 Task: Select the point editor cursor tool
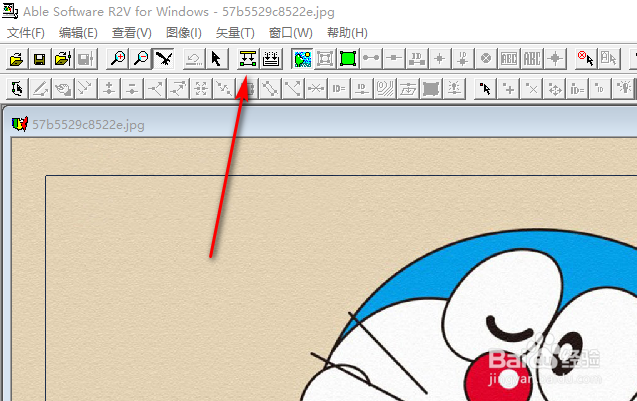coord(485,89)
